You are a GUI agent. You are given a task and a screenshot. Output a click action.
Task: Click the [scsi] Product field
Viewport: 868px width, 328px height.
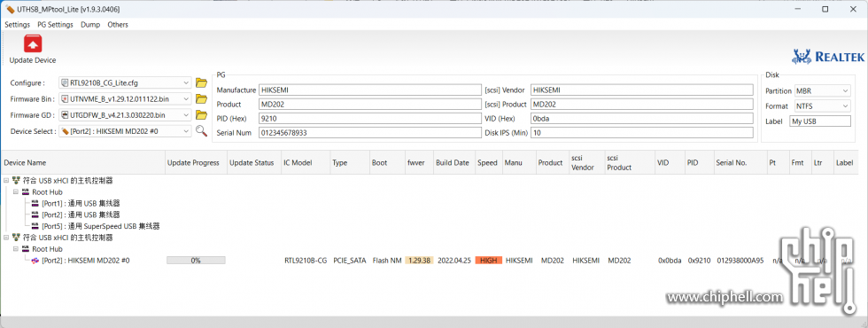click(x=641, y=105)
